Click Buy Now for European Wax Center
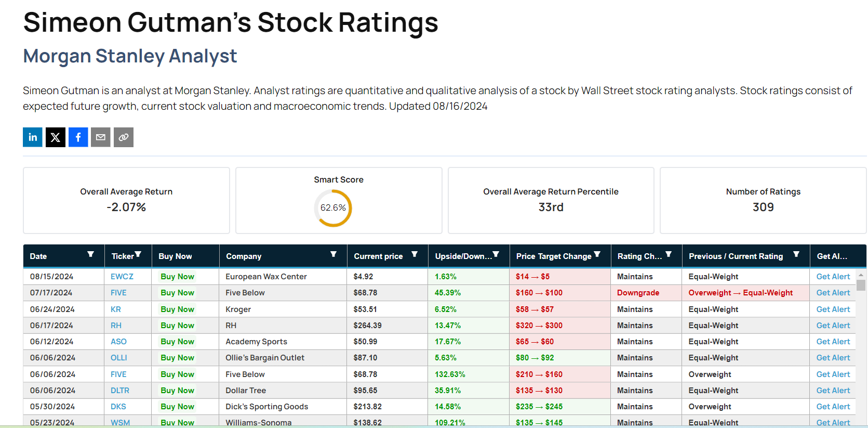Screen dimensions: 868x428 tap(177, 277)
